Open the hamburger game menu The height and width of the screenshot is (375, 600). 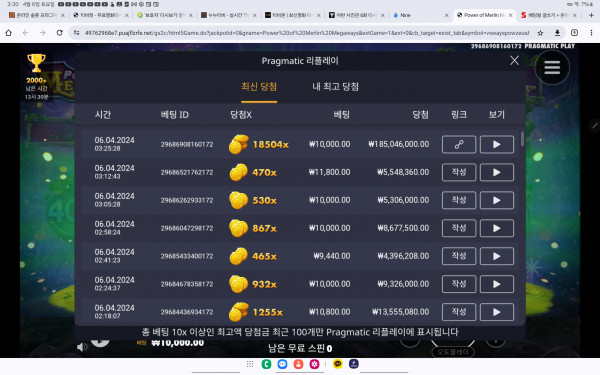point(552,67)
